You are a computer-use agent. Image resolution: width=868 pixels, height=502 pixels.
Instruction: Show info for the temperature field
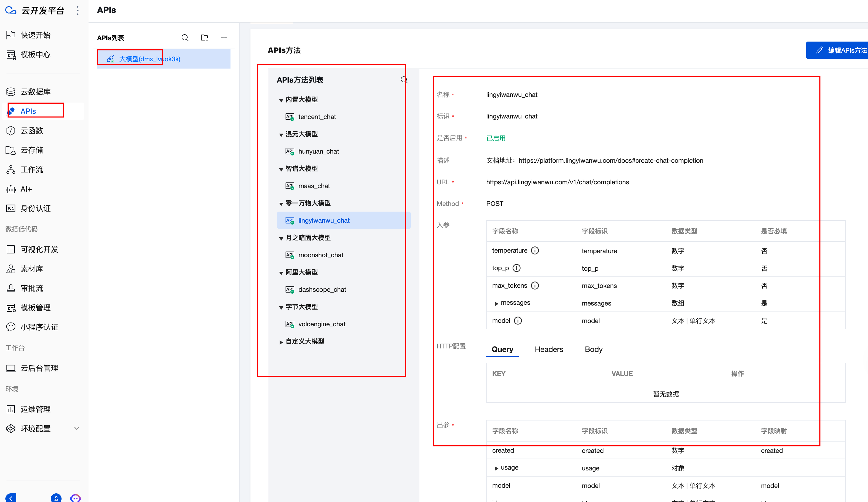click(x=535, y=250)
